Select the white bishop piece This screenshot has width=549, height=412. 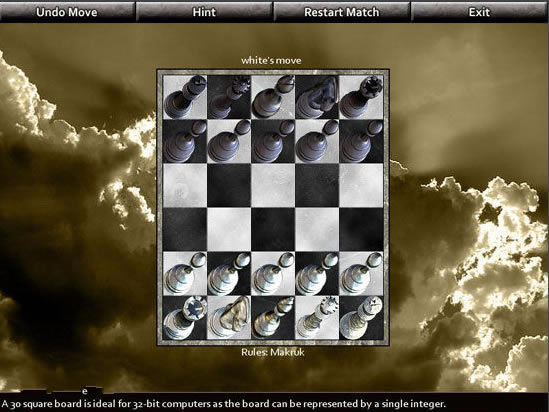click(273, 318)
